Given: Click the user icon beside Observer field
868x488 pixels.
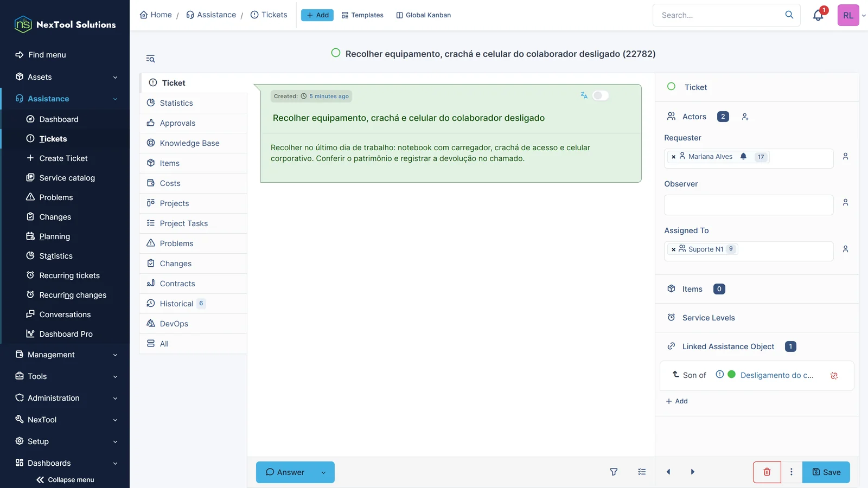Looking at the screenshot, I should (845, 203).
